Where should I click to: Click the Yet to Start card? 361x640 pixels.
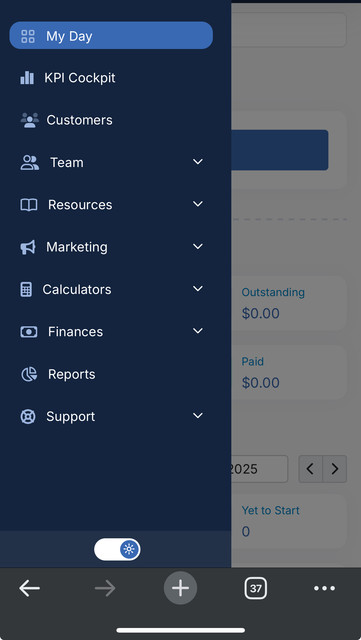[289, 521]
